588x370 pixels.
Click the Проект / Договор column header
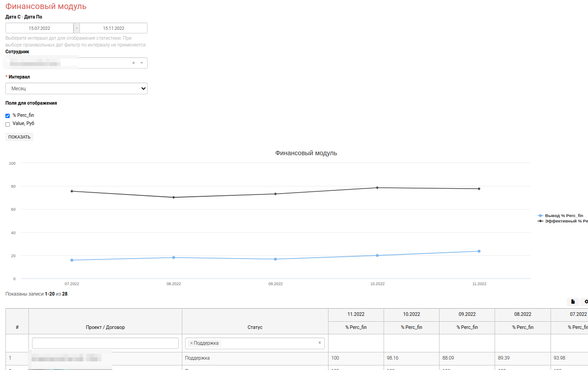[x=105, y=327]
